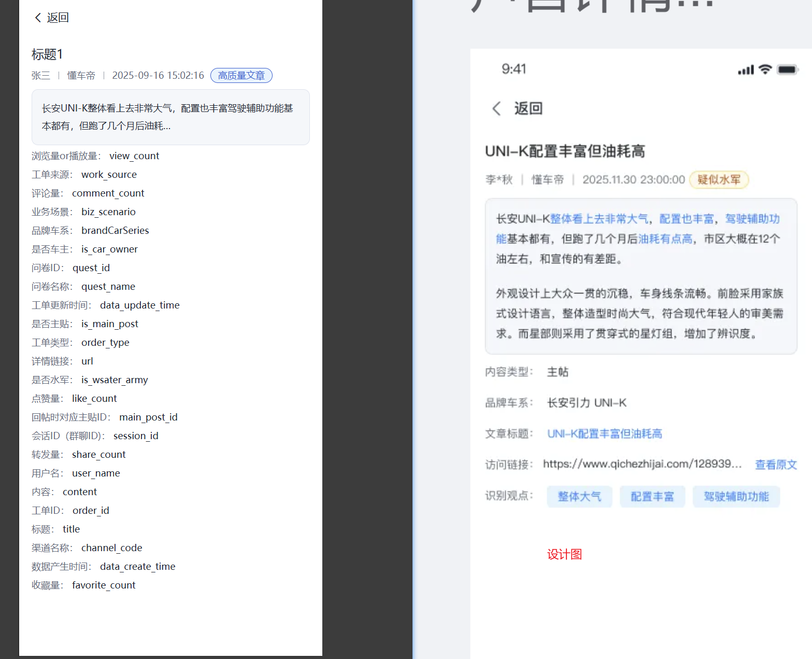This screenshot has height=659, width=812.
Task: Click the 标题1 heading
Action: [x=47, y=54]
